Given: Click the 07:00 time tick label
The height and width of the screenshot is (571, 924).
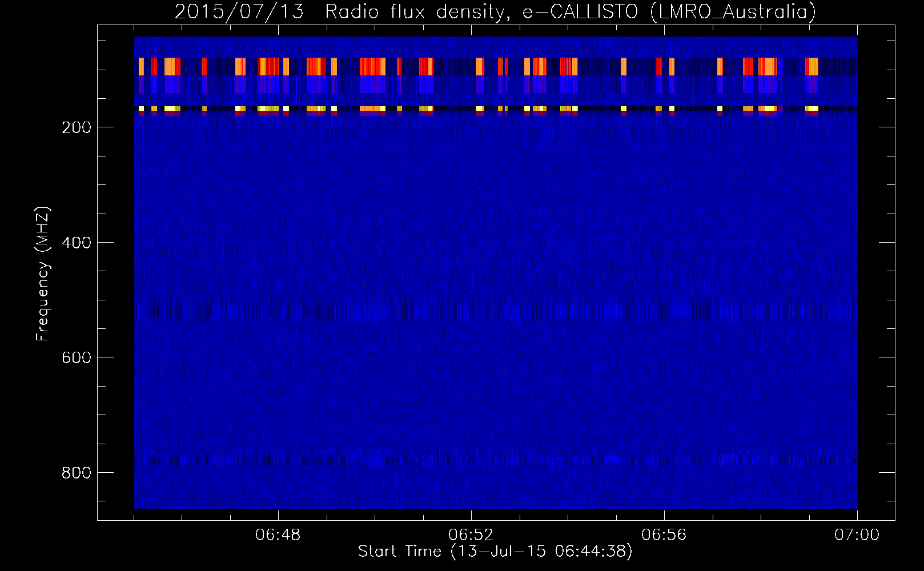Looking at the screenshot, I should [x=857, y=535].
